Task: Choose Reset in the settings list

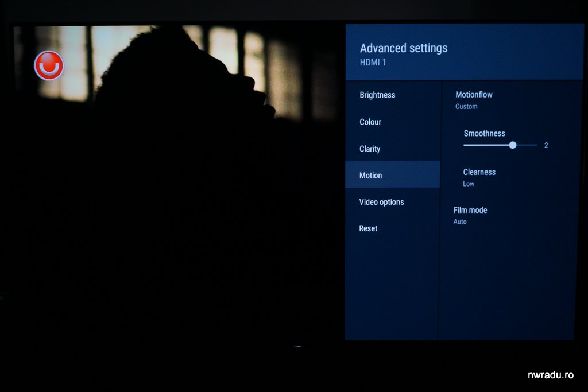Action: click(392, 228)
